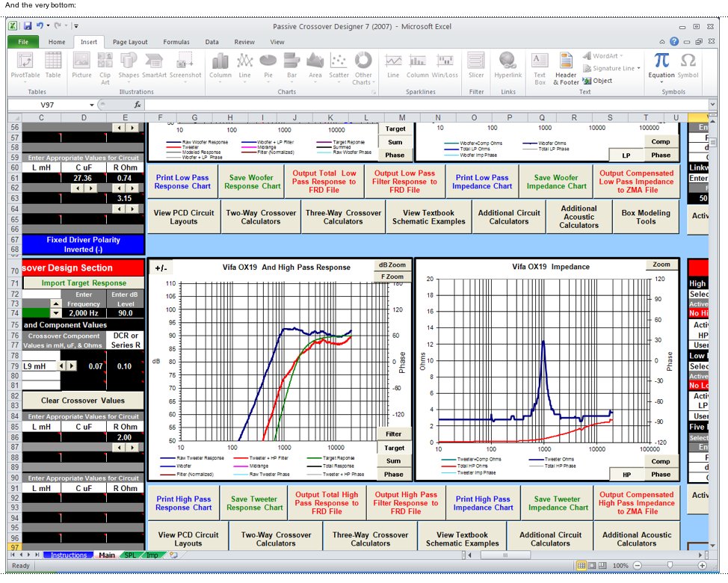
Task: Click the Slicer filter icon
Action: pos(476,66)
